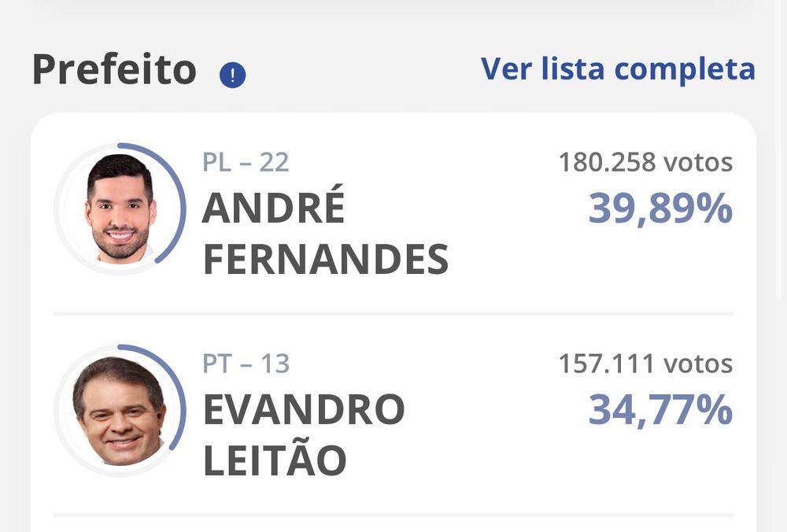Screen dimensions: 787x532
Task: Click André Fernandes' candidate photo
Action: (x=120, y=209)
